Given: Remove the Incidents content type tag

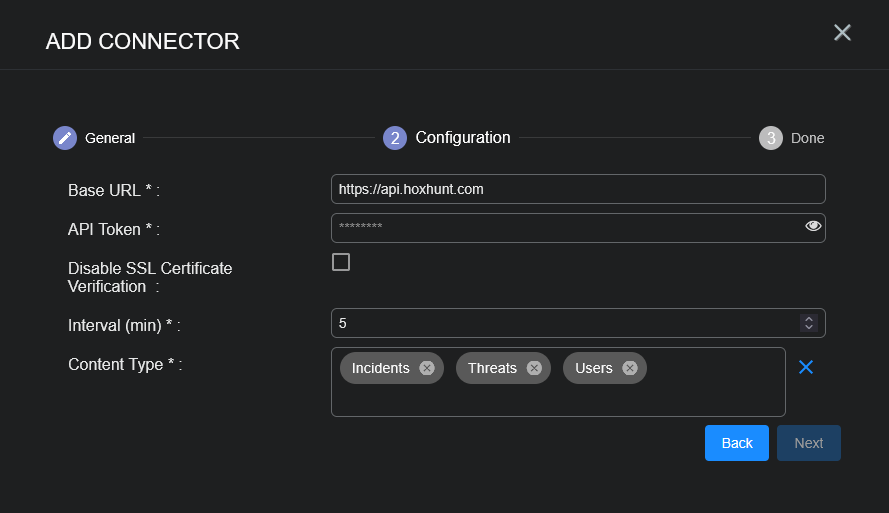Looking at the screenshot, I should tap(427, 368).
